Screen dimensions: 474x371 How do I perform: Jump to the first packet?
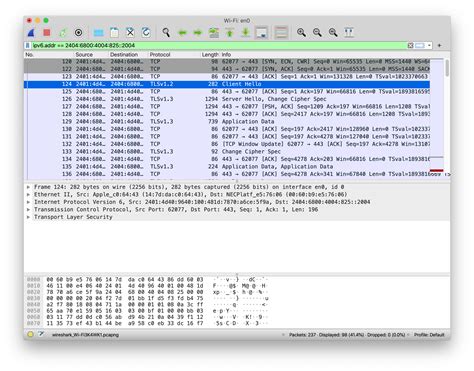230,32
